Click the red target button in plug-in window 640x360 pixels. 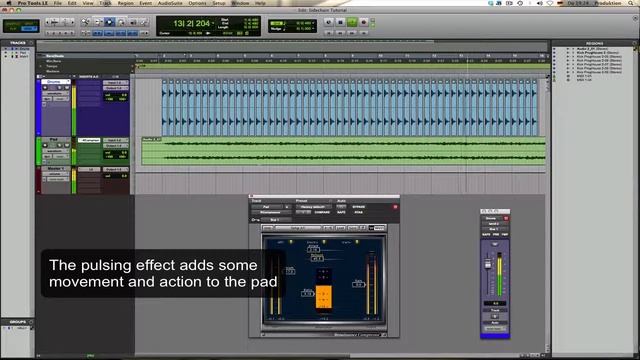click(x=395, y=207)
